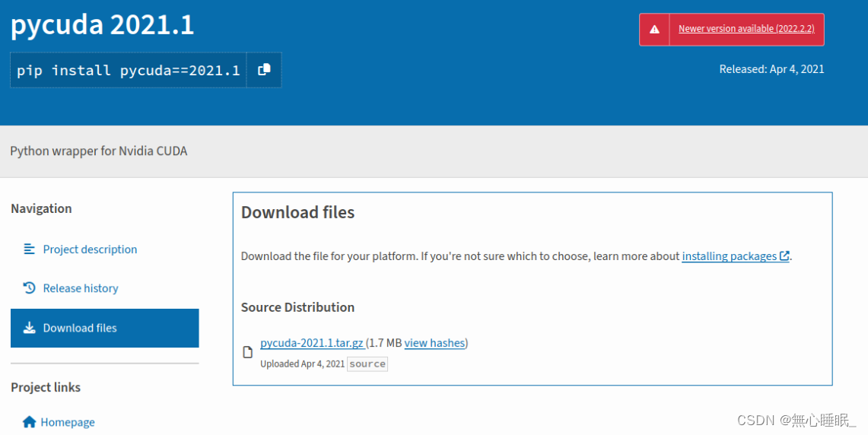
Task: Click Python wrapper for Nvidia CUDA summary
Action: tap(99, 151)
